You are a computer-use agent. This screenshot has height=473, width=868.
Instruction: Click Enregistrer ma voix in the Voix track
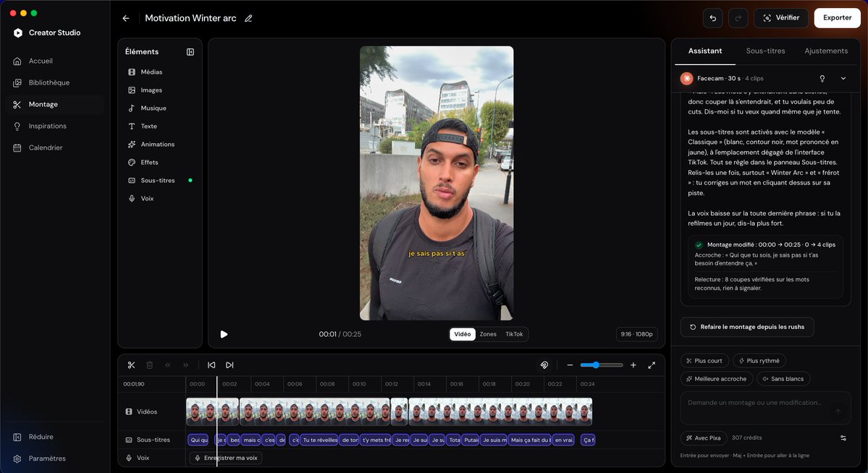tap(226, 458)
